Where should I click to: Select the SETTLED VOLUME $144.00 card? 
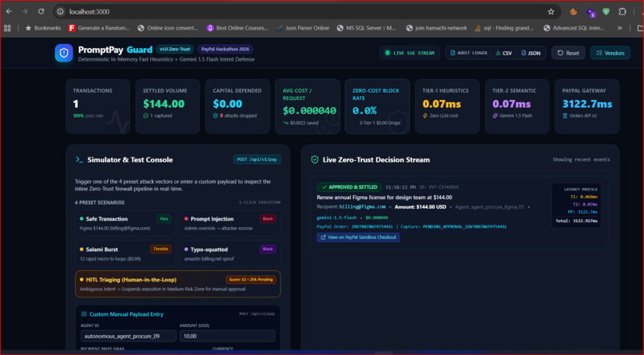tap(168, 106)
